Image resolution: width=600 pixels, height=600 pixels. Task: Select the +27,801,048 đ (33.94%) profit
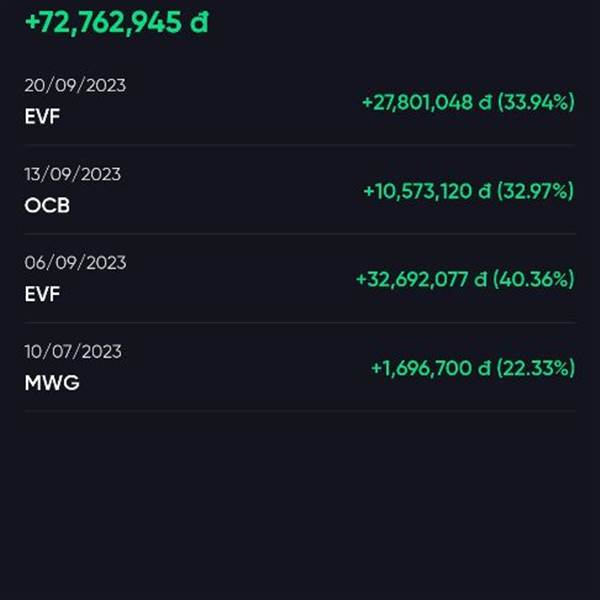click(x=468, y=102)
